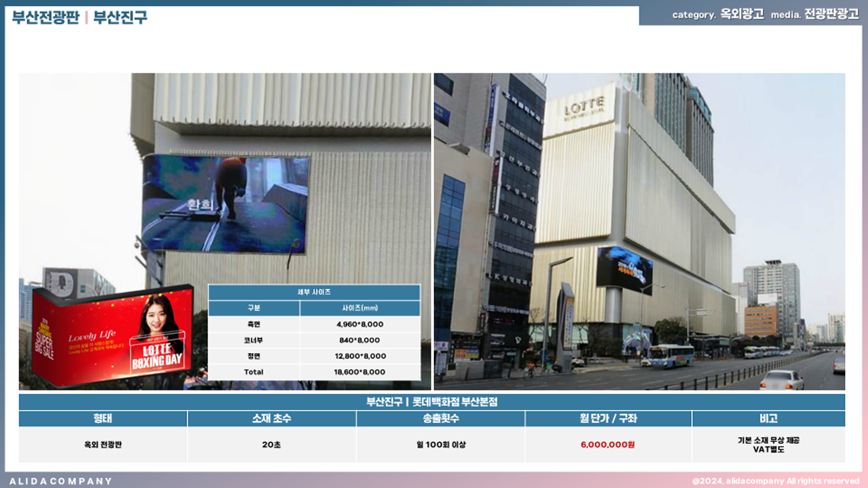The height and width of the screenshot is (488, 868).
Task: Select the 정면 size value 12,800*8,000
Action: tap(360, 356)
